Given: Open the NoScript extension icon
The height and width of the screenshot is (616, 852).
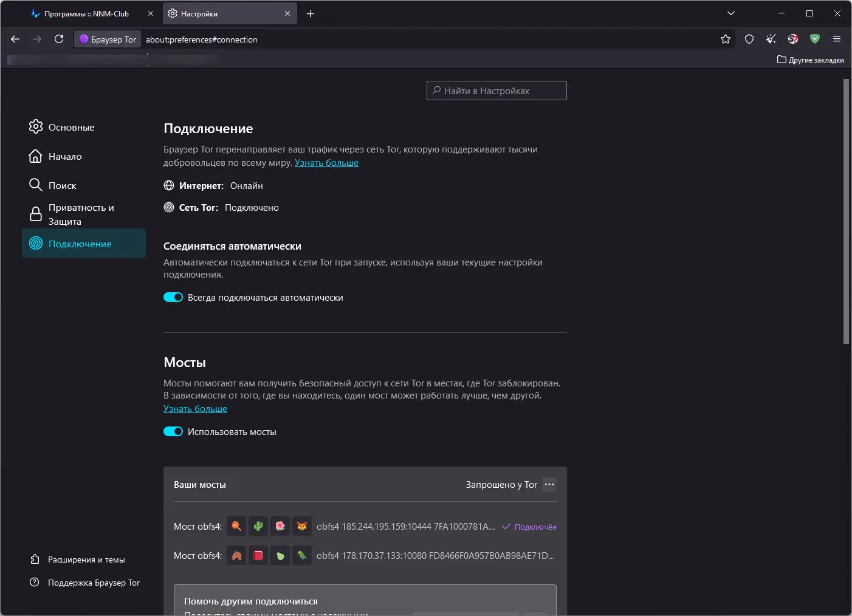Looking at the screenshot, I should (793, 39).
